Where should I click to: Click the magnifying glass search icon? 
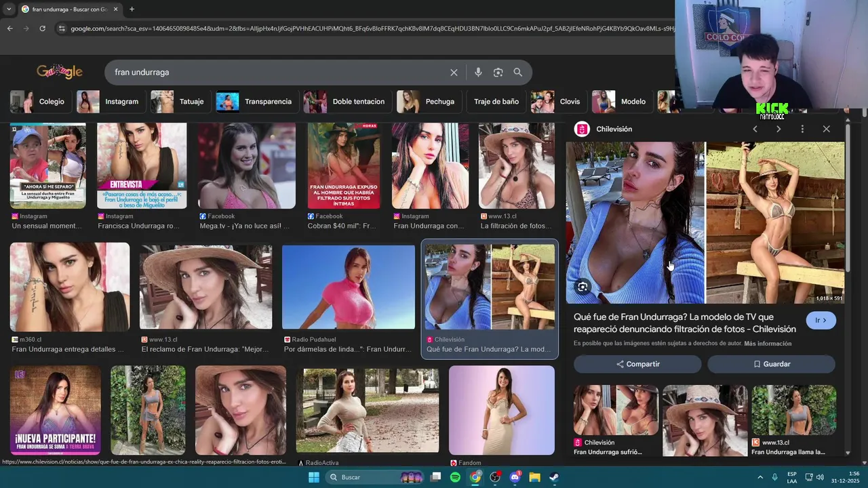517,73
